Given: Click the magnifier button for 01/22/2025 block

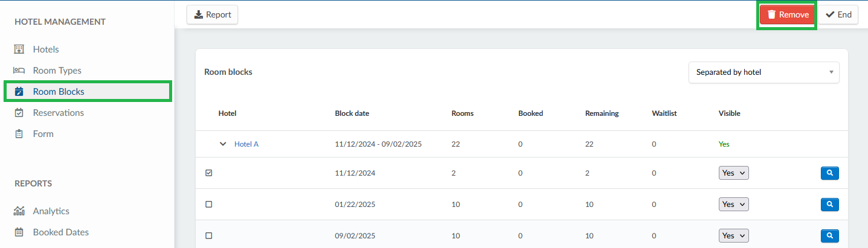Looking at the screenshot, I should (x=829, y=205).
